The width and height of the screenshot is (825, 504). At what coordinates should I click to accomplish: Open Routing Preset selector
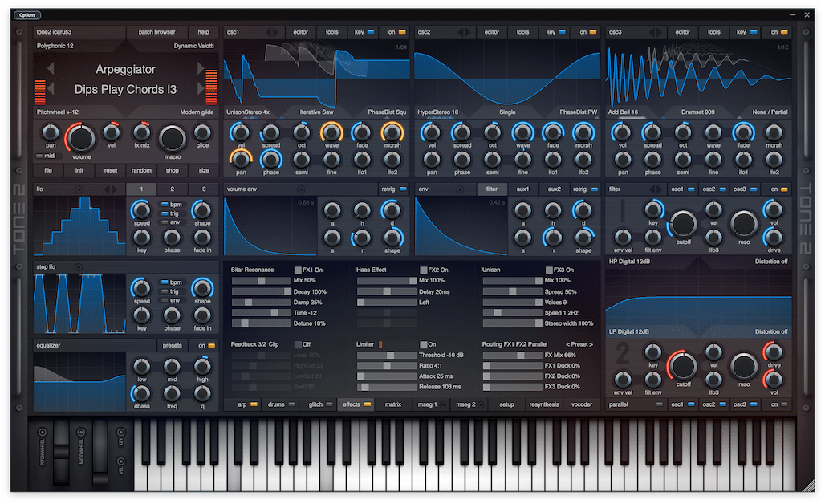[579, 344]
